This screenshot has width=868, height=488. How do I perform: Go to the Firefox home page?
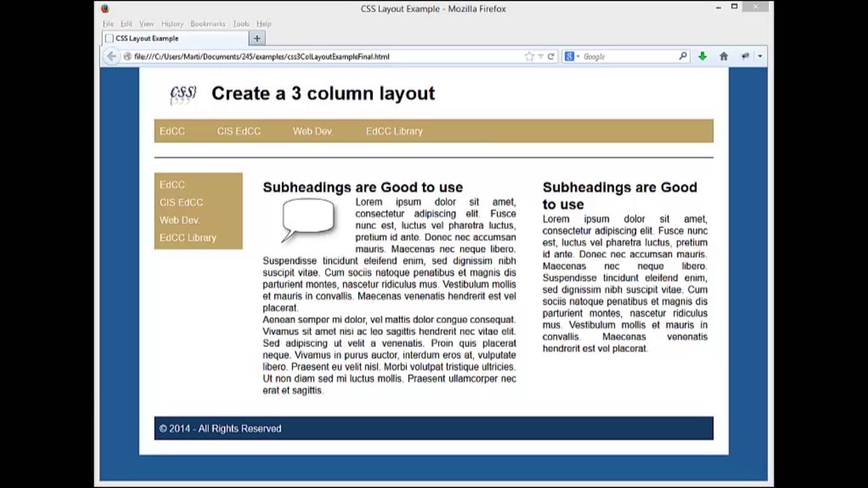pos(724,57)
